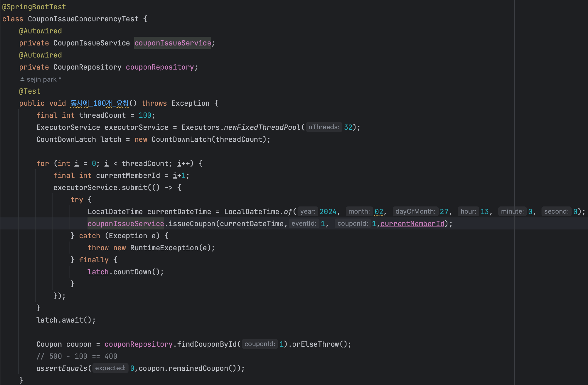Click findCouponById method call
The image size is (588, 385).
(x=207, y=344)
